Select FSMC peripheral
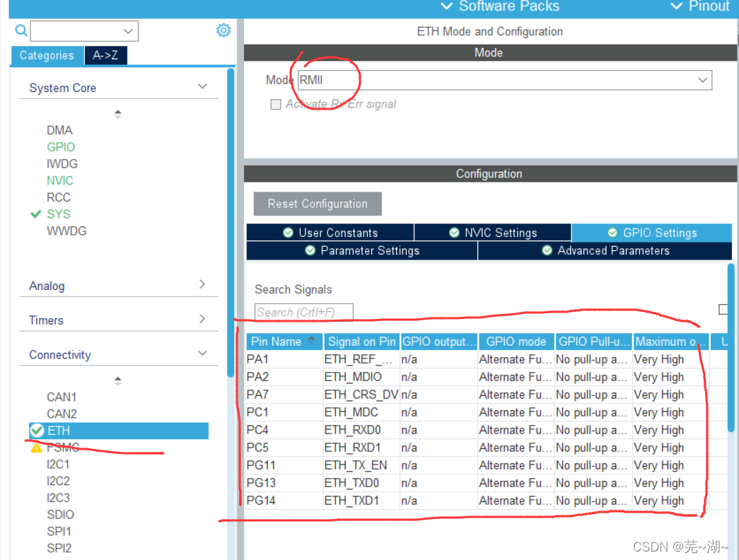 click(63, 448)
